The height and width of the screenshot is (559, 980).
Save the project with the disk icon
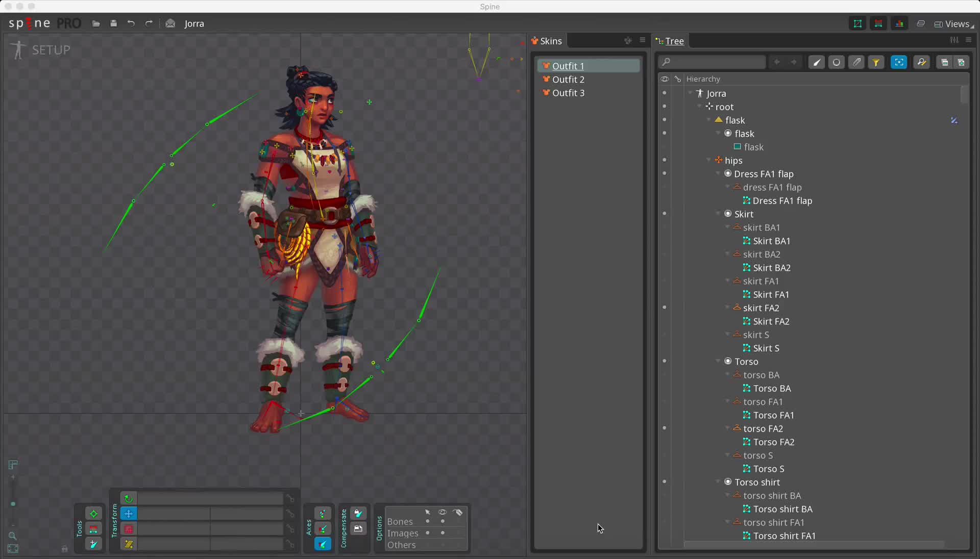[x=114, y=23]
